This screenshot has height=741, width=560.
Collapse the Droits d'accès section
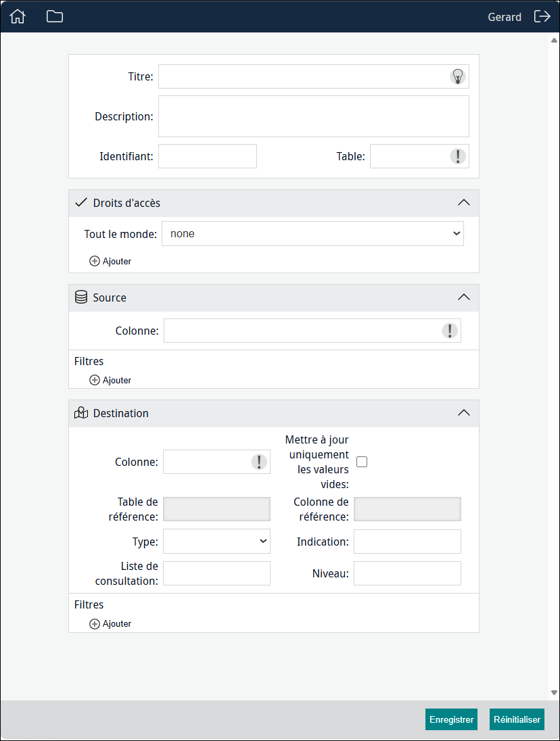[463, 203]
